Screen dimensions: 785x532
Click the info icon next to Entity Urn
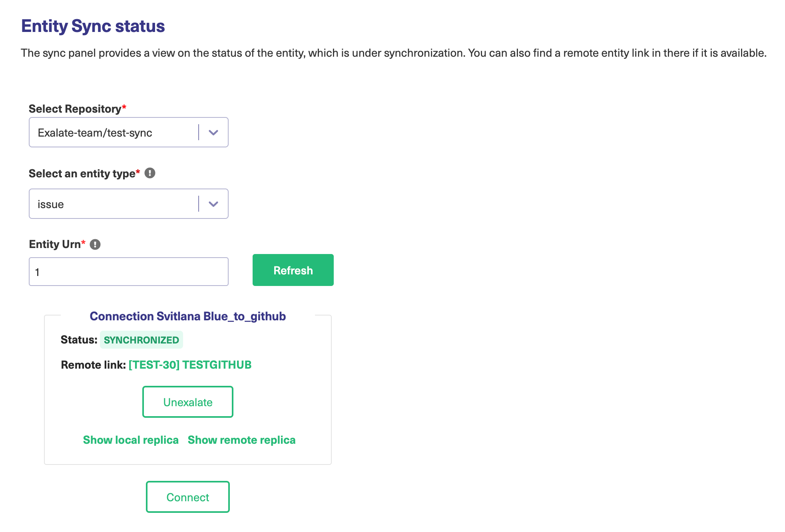[x=95, y=244]
